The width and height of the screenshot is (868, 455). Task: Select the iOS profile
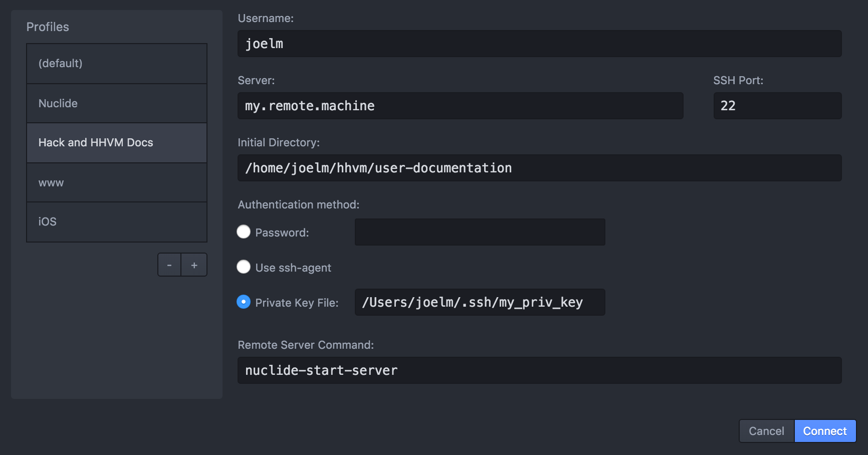(117, 222)
